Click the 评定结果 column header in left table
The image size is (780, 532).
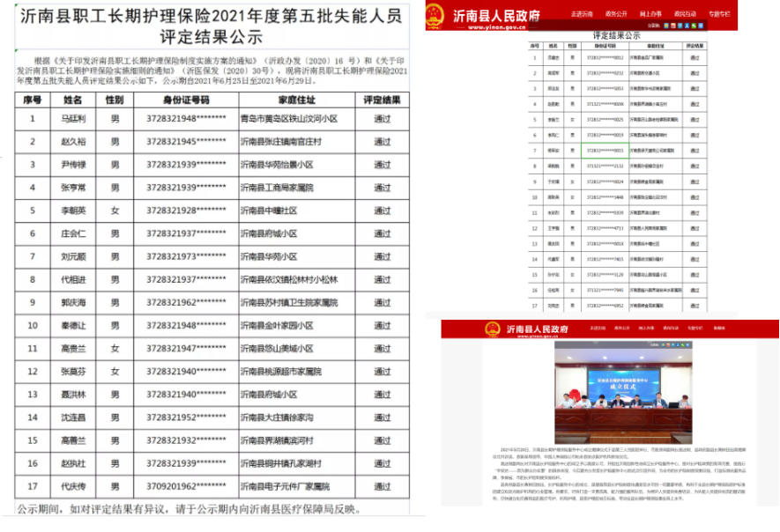[x=382, y=100]
